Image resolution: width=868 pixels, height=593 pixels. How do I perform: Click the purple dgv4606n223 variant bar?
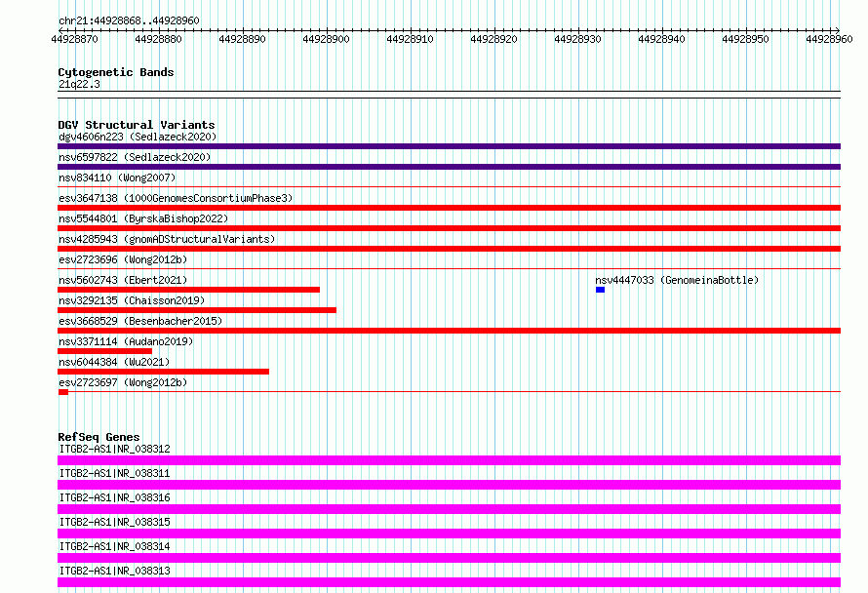[x=449, y=146]
